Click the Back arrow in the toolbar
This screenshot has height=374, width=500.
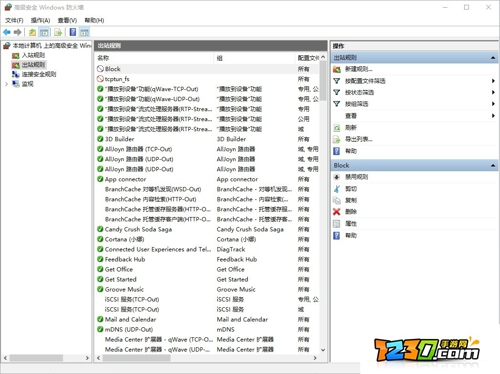pyautogui.click(x=7, y=32)
